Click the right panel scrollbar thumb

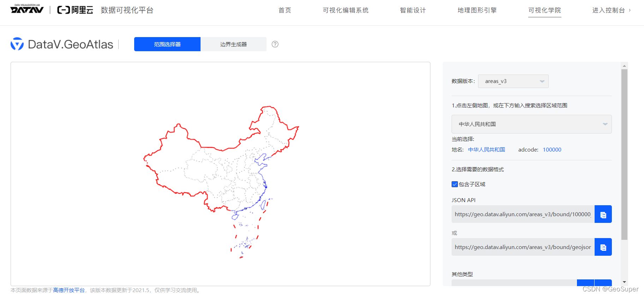click(624, 154)
